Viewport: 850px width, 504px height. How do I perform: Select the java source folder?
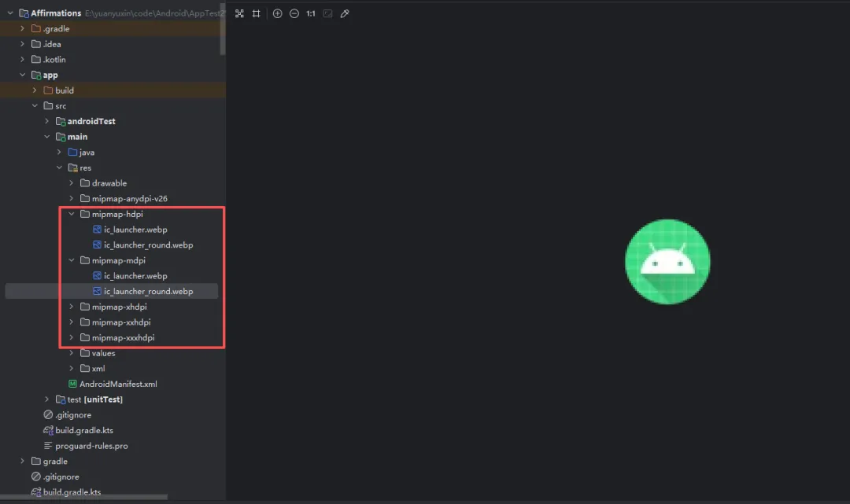pyautogui.click(x=87, y=152)
